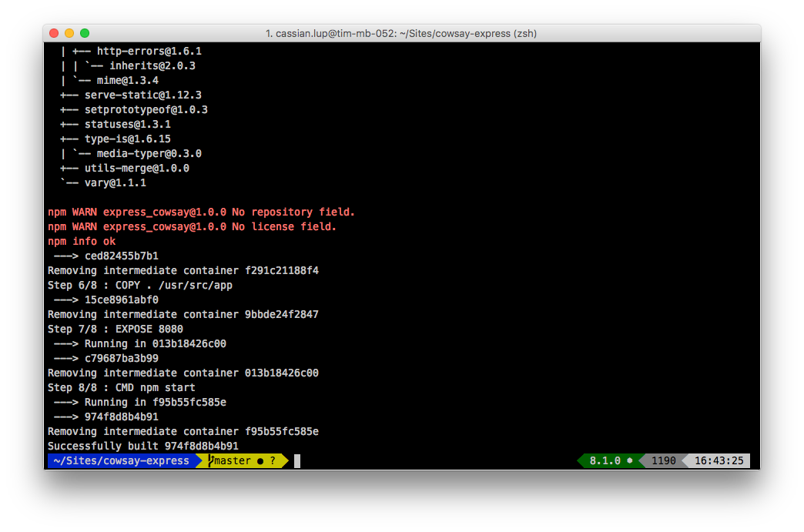The image size is (804, 532).
Task: Click the line 'vary@1.1.1'
Action: [116, 183]
